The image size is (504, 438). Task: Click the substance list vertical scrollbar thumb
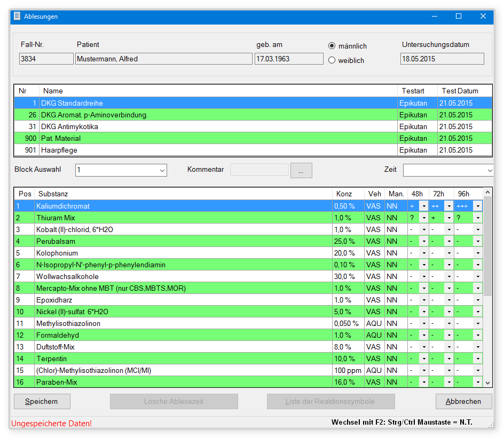tap(487, 245)
